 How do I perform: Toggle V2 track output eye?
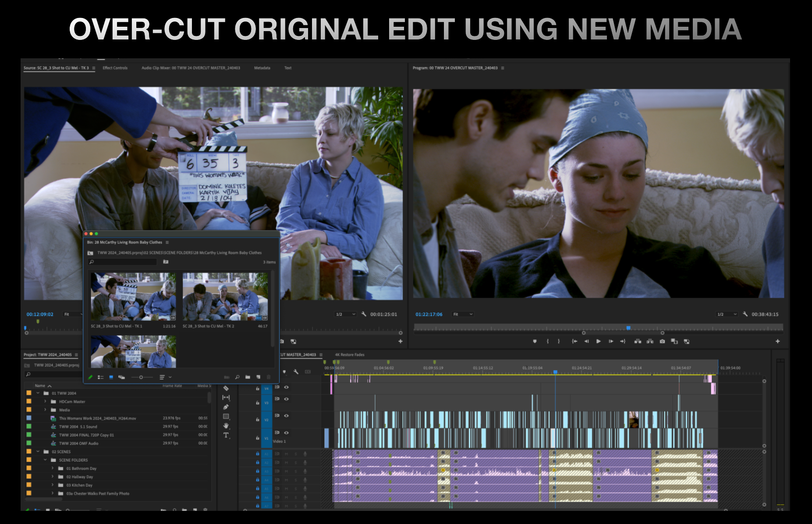pos(286,415)
